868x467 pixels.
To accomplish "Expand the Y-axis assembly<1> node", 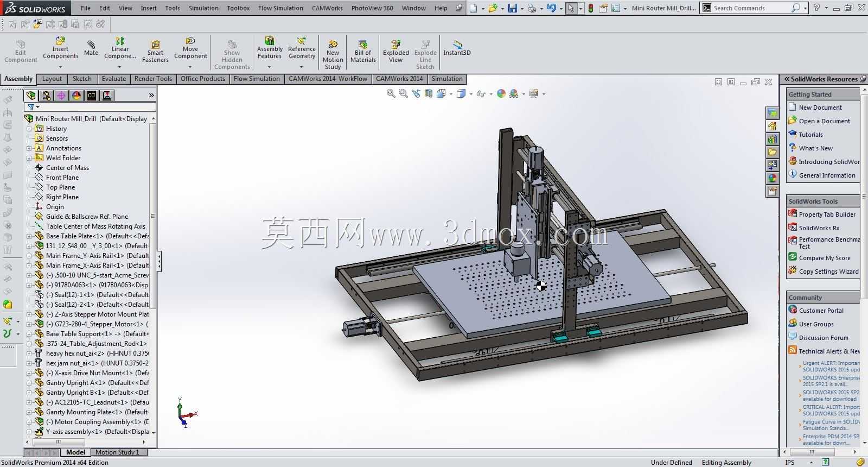I will point(29,432).
